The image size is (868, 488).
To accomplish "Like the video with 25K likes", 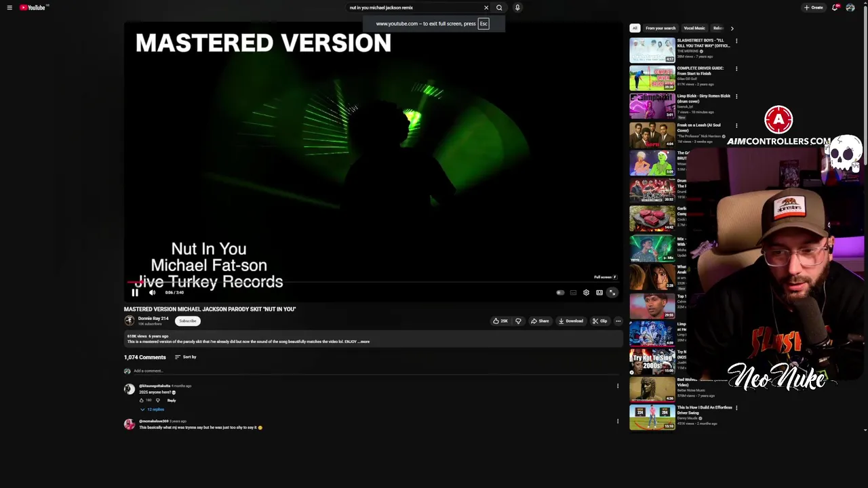I will tap(500, 321).
